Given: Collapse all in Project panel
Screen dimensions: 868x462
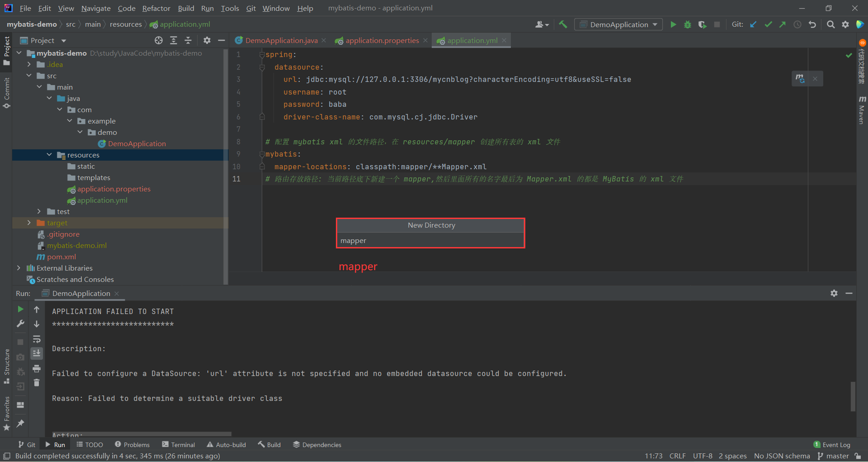Looking at the screenshot, I should pos(188,40).
